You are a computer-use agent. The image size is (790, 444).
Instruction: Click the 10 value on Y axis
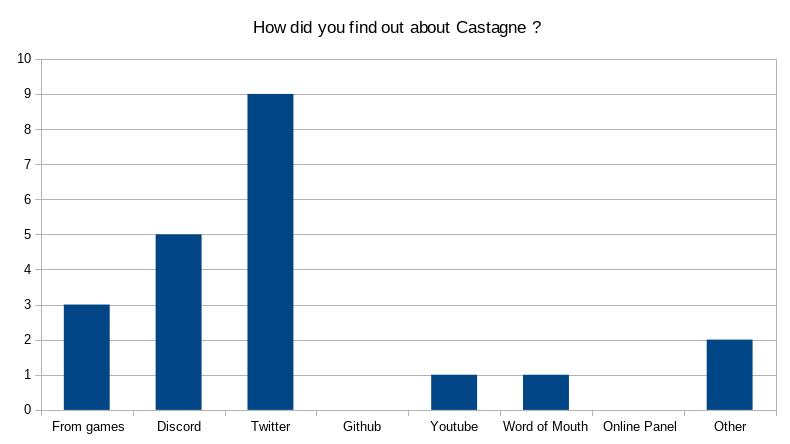point(24,58)
